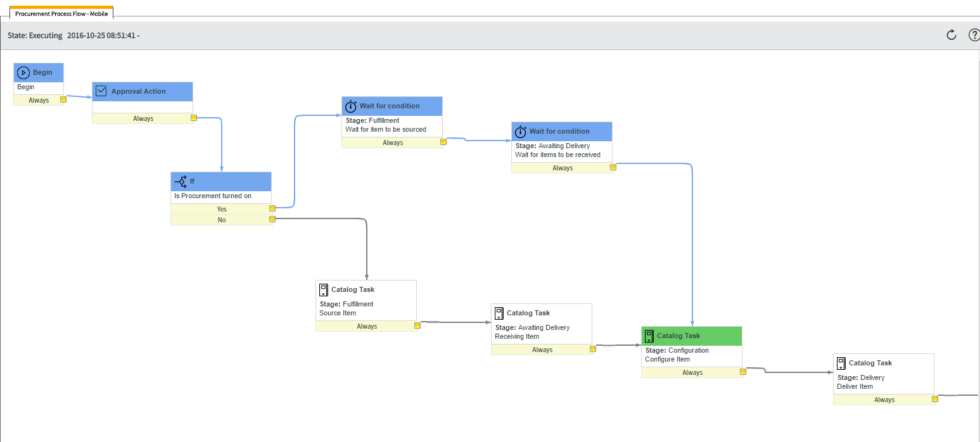Image resolution: width=980 pixels, height=442 pixels.
Task: Click the Source Item Catalog Task icon
Action: click(x=322, y=289)
